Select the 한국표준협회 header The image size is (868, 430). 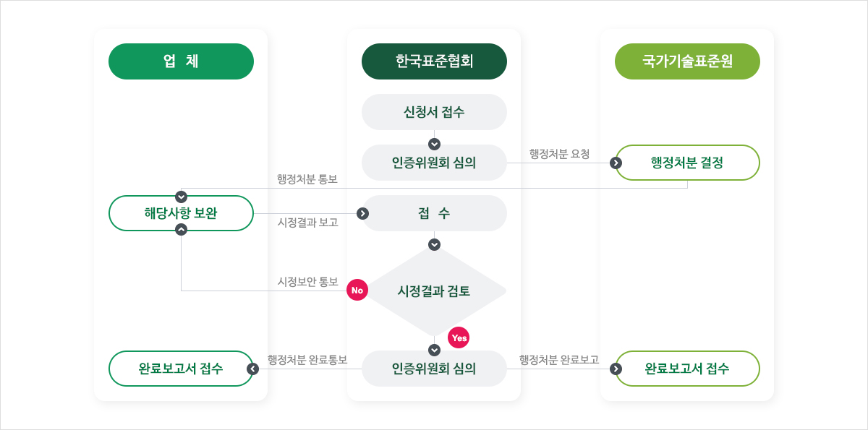[434, 61]
